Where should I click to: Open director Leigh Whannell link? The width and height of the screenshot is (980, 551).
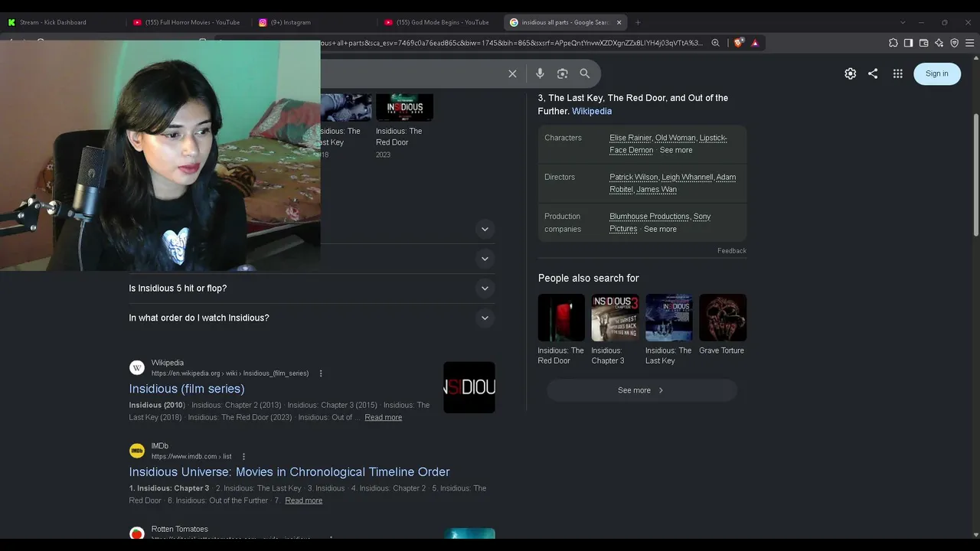(688, 177)
